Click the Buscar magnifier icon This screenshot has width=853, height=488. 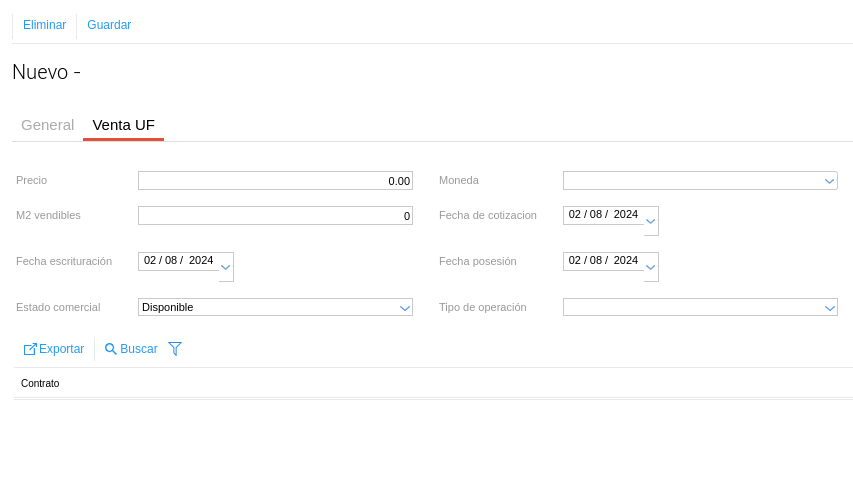coord(111,349)
